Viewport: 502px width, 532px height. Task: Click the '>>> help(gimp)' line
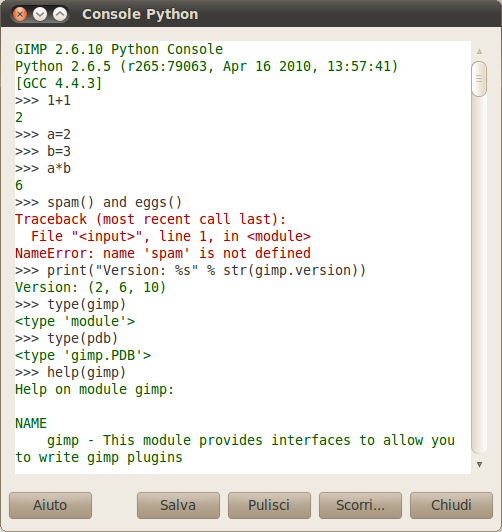click(71, 372)
